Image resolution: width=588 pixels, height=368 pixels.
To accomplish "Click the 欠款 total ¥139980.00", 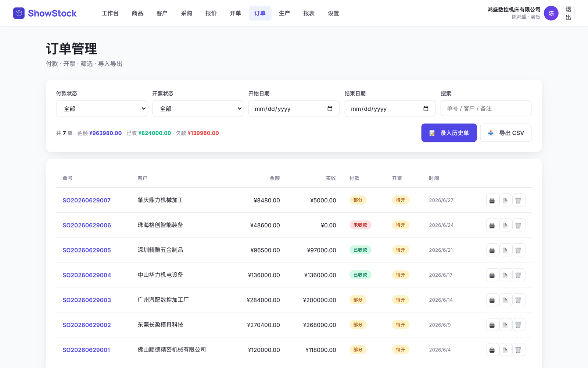I will [x=203, y=133].
